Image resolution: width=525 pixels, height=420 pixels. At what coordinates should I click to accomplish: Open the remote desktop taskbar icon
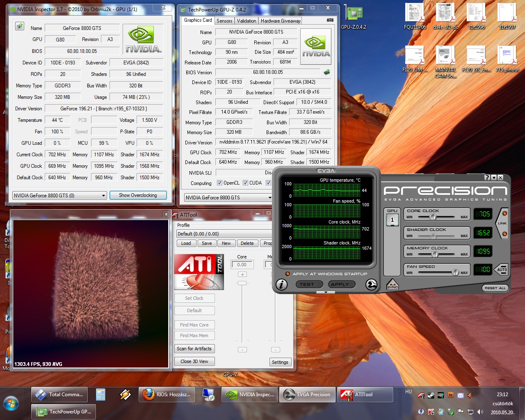point(209,395)
